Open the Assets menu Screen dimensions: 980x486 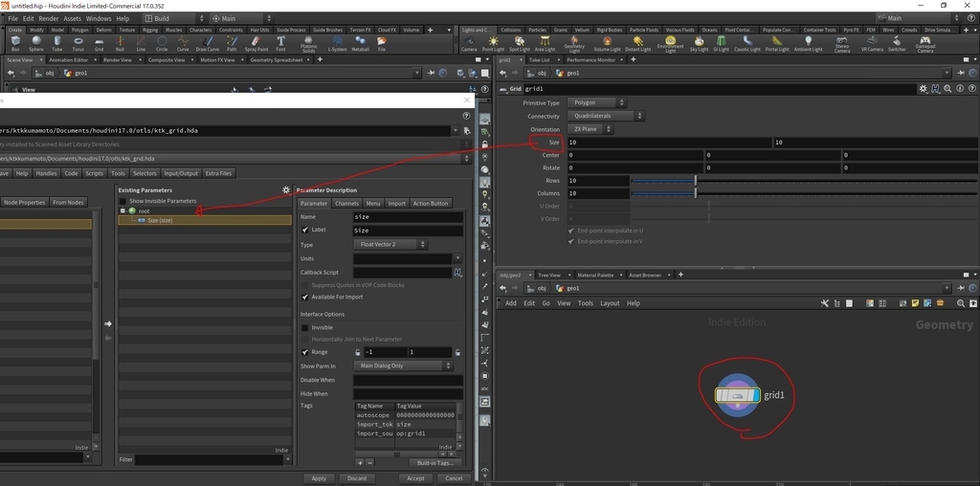(73, 19)
